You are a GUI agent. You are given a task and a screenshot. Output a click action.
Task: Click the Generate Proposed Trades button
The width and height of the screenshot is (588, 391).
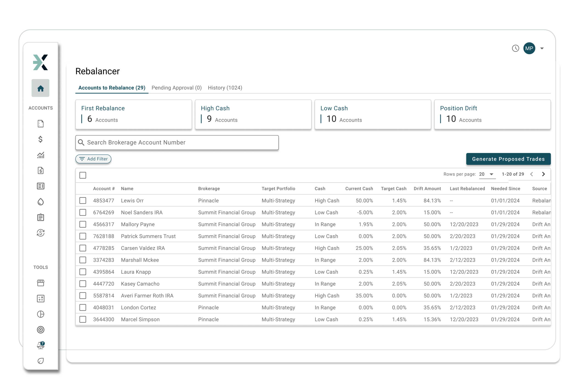[x=508, y=159]
